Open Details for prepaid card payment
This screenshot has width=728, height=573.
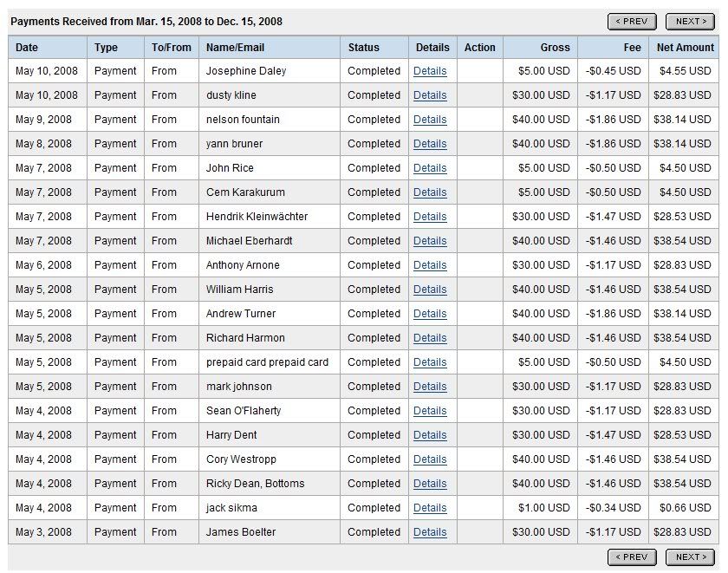pos(430,362)
